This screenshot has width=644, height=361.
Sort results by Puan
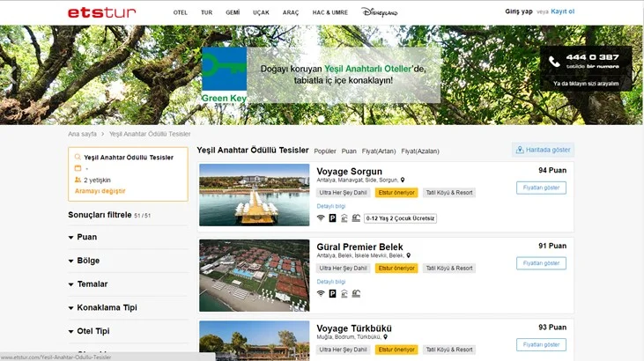(x=349, y=151)
